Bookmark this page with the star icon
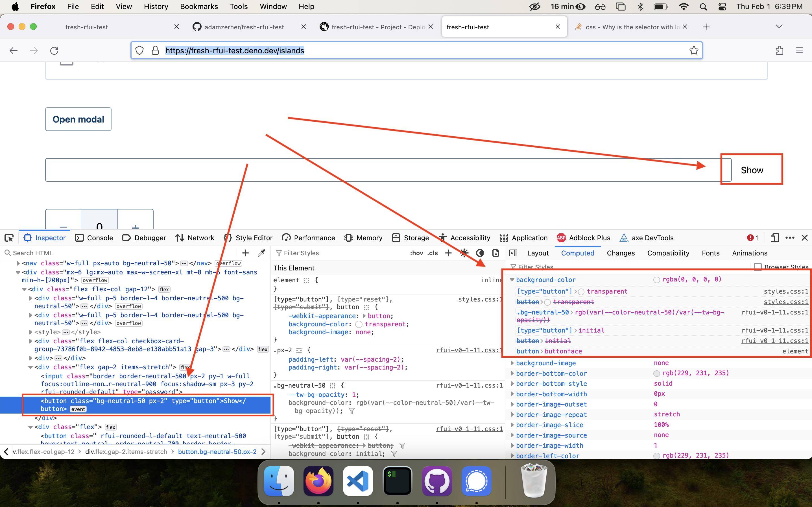812x507 pixels. pyautogui.click(x=694, y=50)
